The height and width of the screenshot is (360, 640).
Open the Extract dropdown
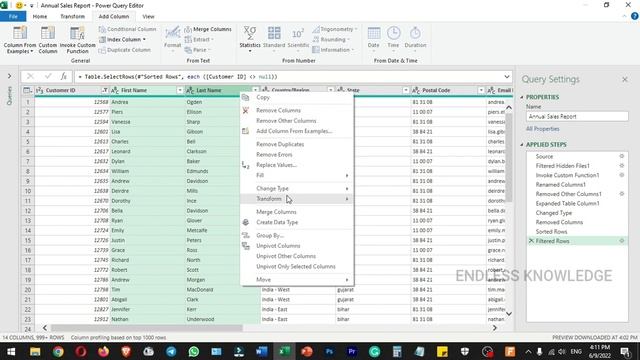point(199,40)
